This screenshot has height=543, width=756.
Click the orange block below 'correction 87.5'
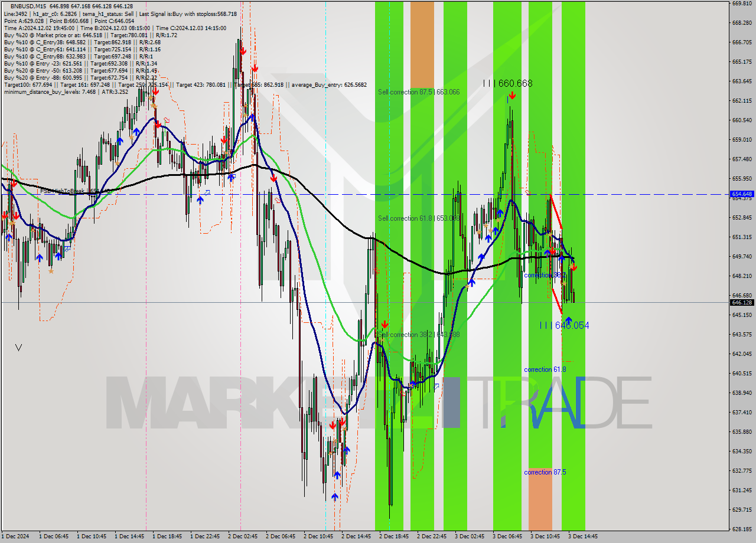coord(540,500)
